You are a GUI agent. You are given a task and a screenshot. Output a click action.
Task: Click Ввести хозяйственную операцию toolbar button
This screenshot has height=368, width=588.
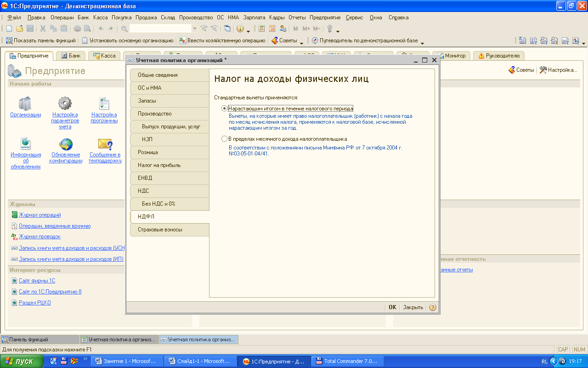tap(222, 40)
